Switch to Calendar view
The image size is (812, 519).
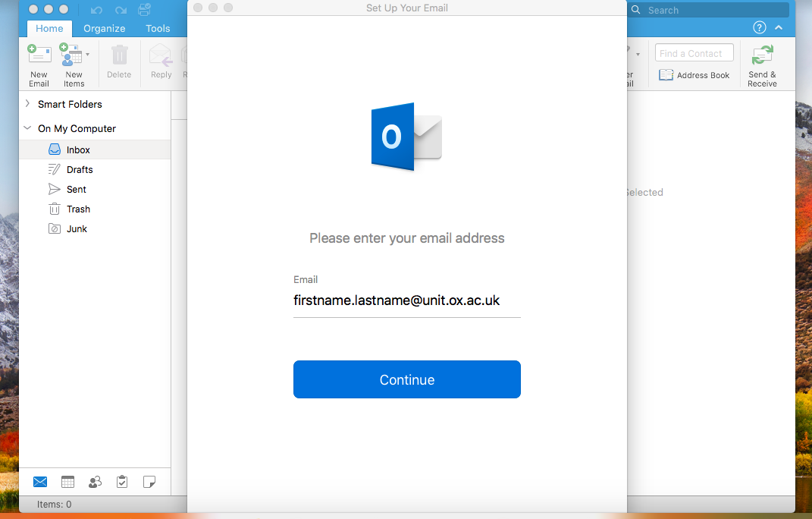tap(67, 482)
